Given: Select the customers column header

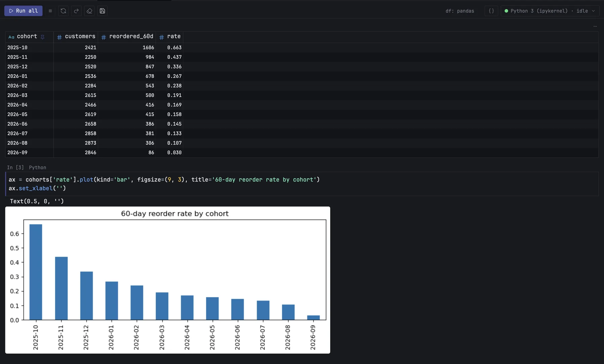Looking at the screenshot, I should 76,37.
